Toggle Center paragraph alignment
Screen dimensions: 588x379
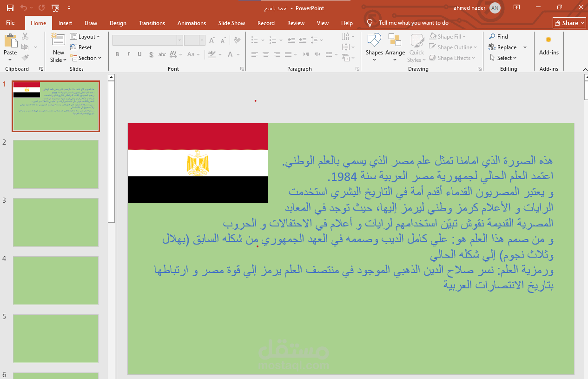(x=265, y=54)
